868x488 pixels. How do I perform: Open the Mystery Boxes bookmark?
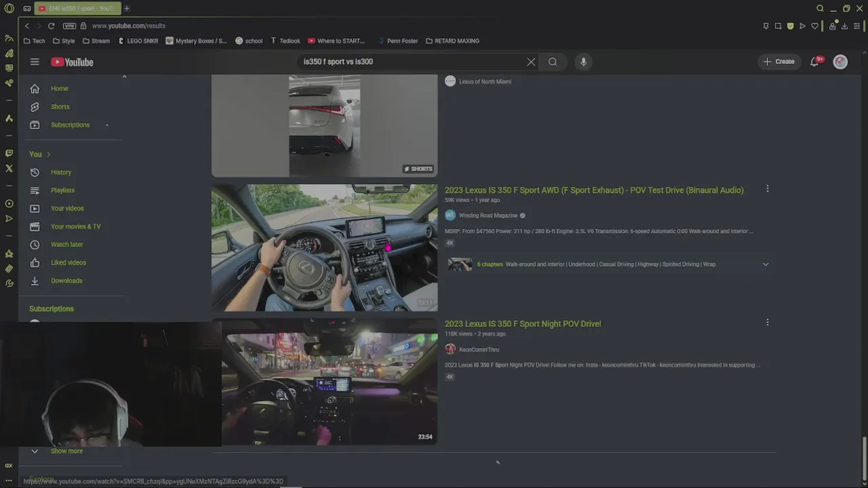point(197,41)
